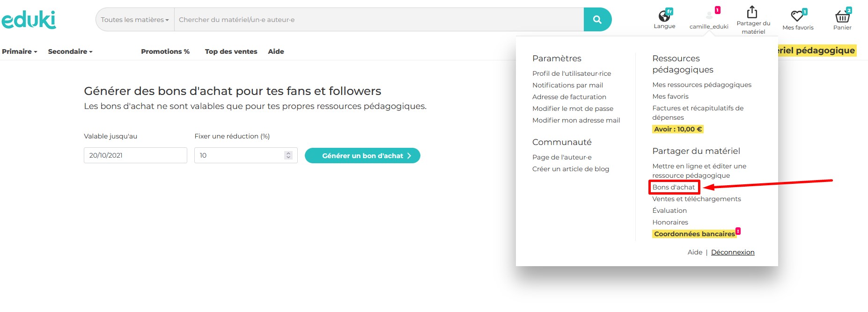Select Bons d'achat in the menu
Screen dimensions: 868x312
pos(674,187)
